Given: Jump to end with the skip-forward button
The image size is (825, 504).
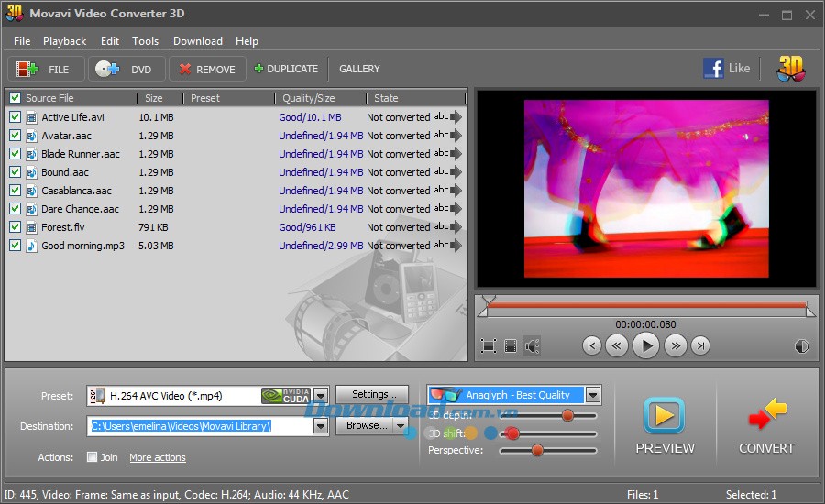Looking at the screenshot, I should [699, 345].
